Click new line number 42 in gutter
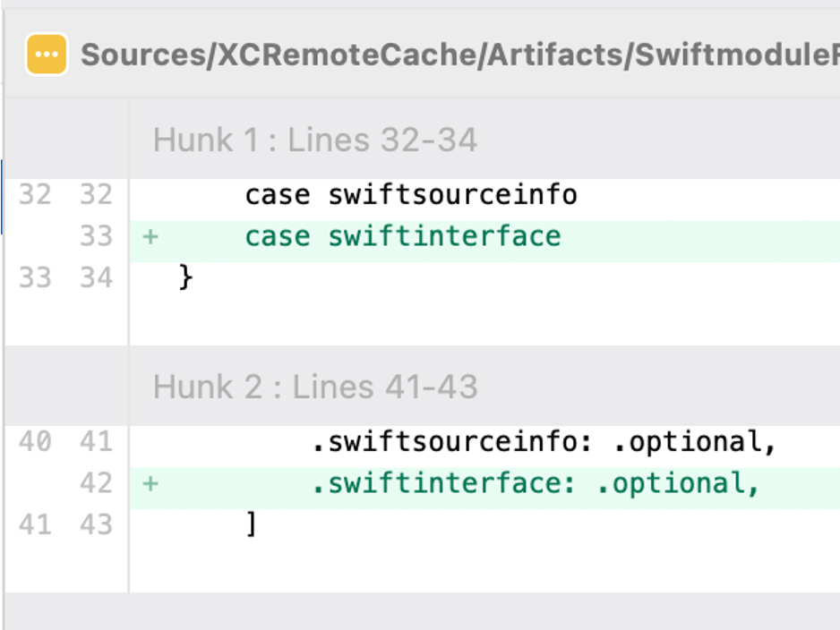Image resolution: width=840 pixels, height=630 pixels. pyautogui.click(x=95, y=484)
